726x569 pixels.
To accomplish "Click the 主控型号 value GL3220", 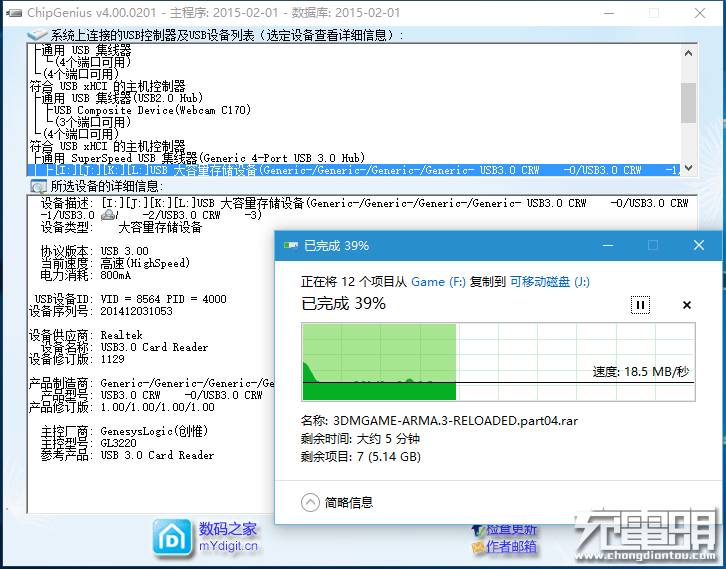I will coord(119,443).
